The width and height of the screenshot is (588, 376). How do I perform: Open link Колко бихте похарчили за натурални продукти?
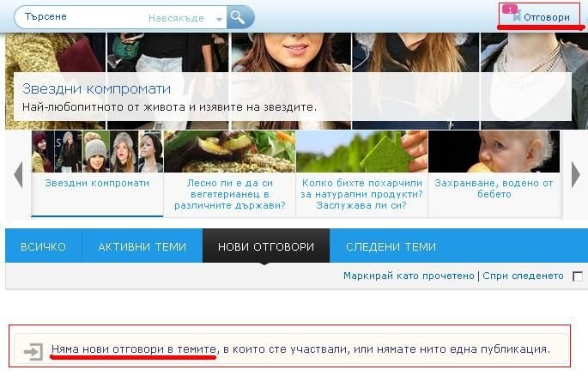click(361, 194)
